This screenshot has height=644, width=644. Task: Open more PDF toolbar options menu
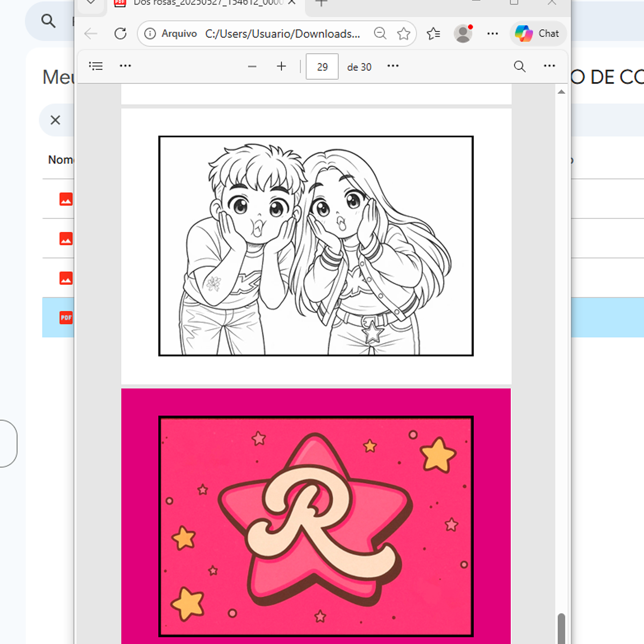pyautogui.click(x=550, y=66)
